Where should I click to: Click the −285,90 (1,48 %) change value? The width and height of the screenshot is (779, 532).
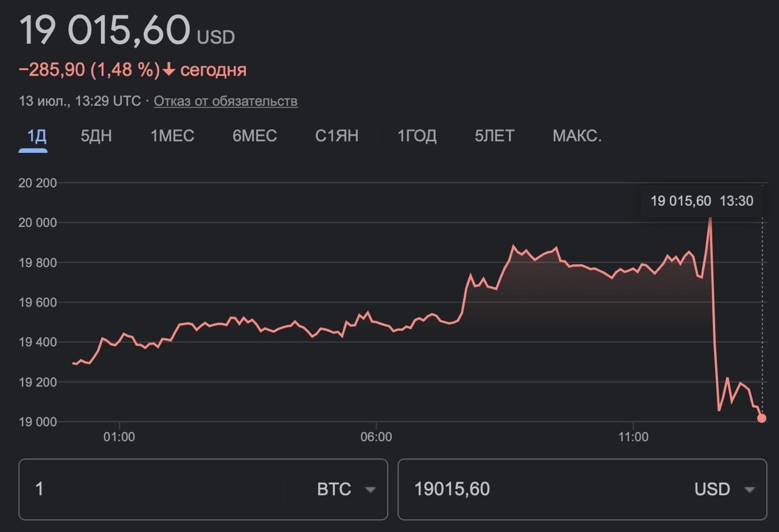pyautogui.click(x=89, y=70)
